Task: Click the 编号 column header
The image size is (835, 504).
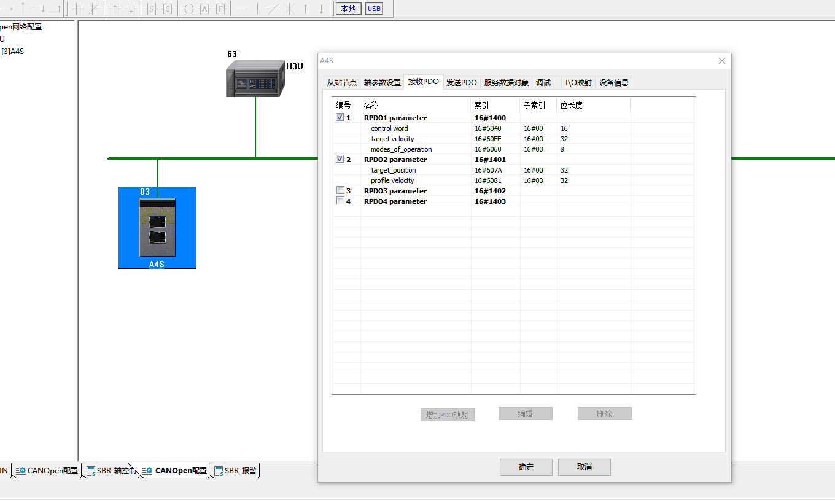Action: pos(346,105)
